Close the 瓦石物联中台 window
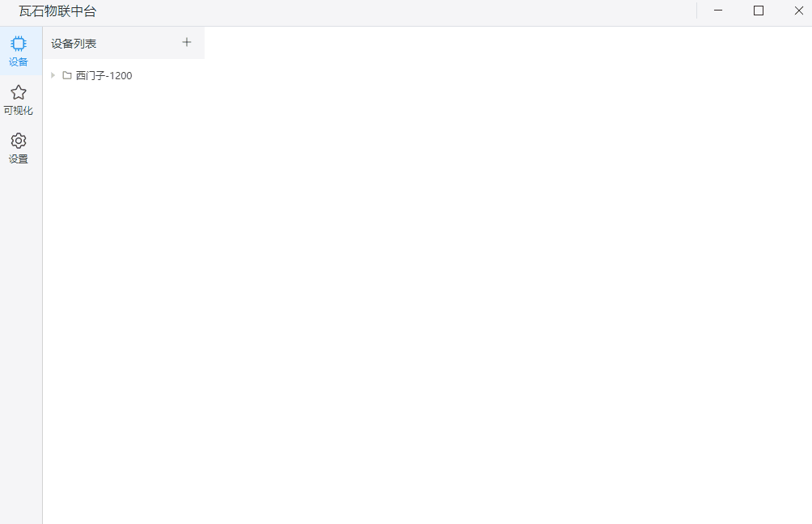 pyautogui.click(x=798, y=11)
